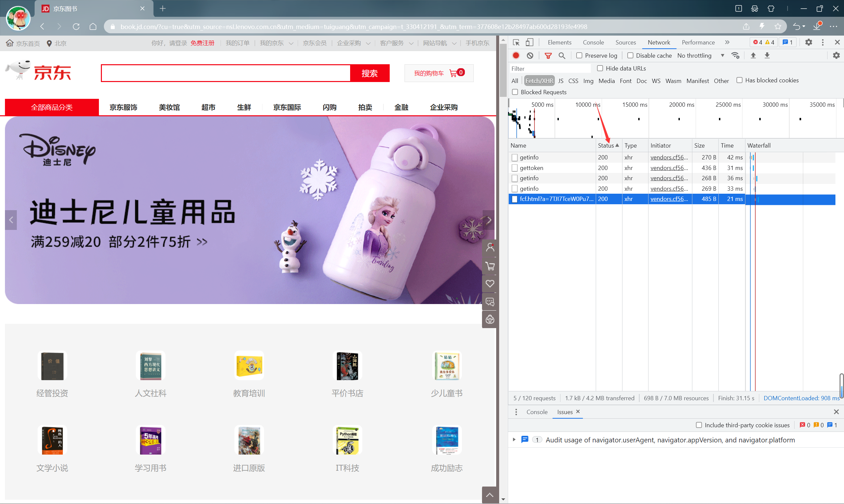Open the No throttling dropdown
844x504 pixels.
click(x=700, y=55)
